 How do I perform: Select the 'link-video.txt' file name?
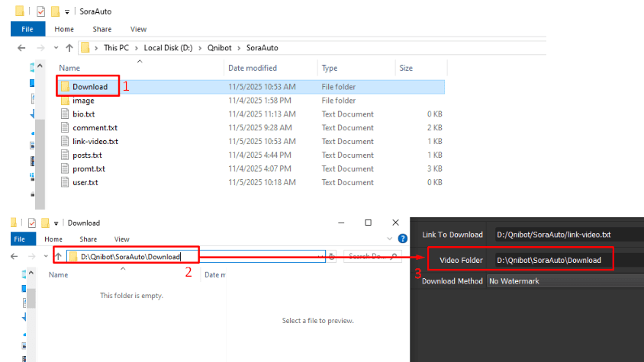95,141
